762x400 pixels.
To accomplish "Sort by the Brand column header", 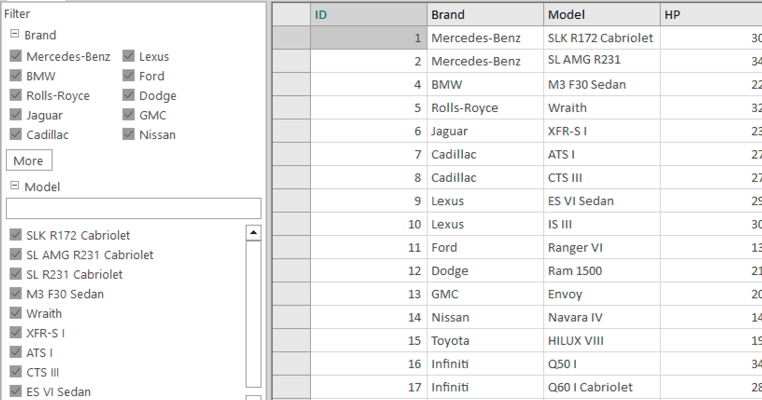I will coord(485,15).
